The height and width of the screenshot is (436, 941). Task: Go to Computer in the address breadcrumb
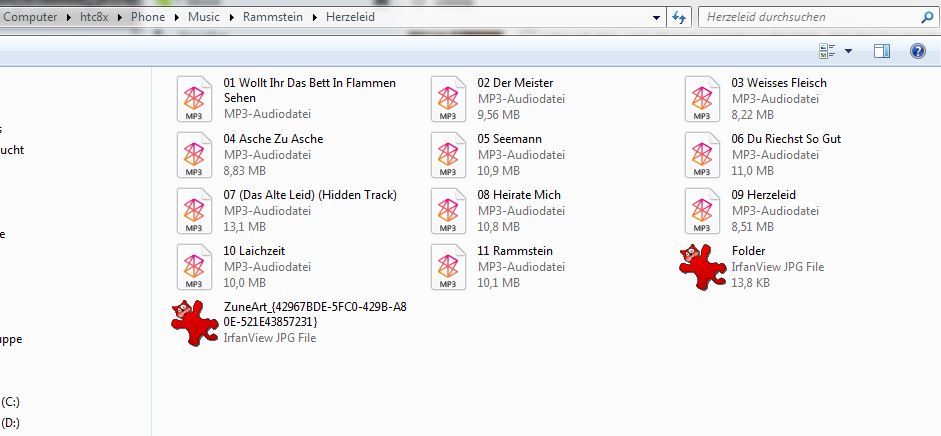[30, 17]
